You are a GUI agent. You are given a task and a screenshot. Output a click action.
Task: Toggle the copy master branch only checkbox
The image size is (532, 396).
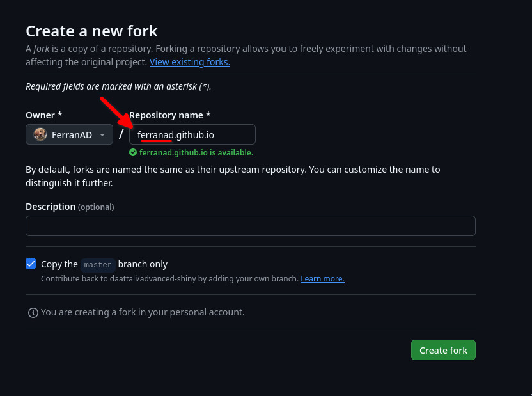point(31,264)
